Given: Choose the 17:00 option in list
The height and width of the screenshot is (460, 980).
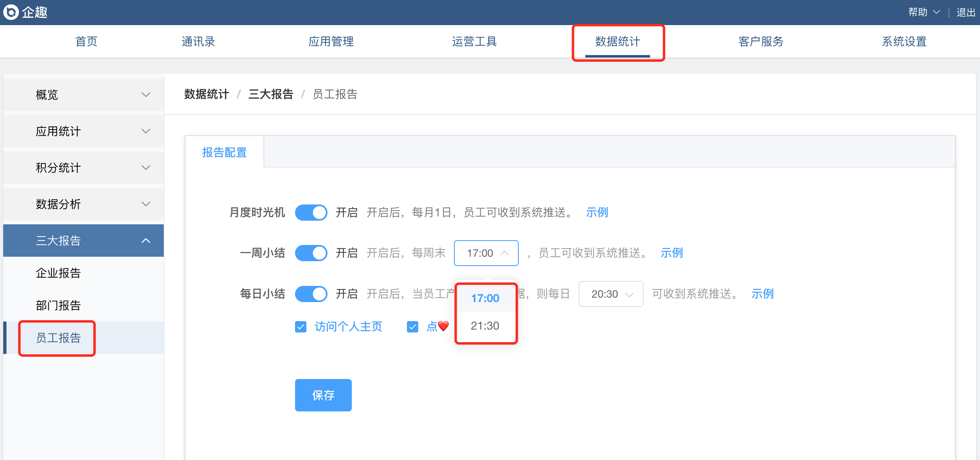Looking at the screenshot, I should [x=485, y=298].
